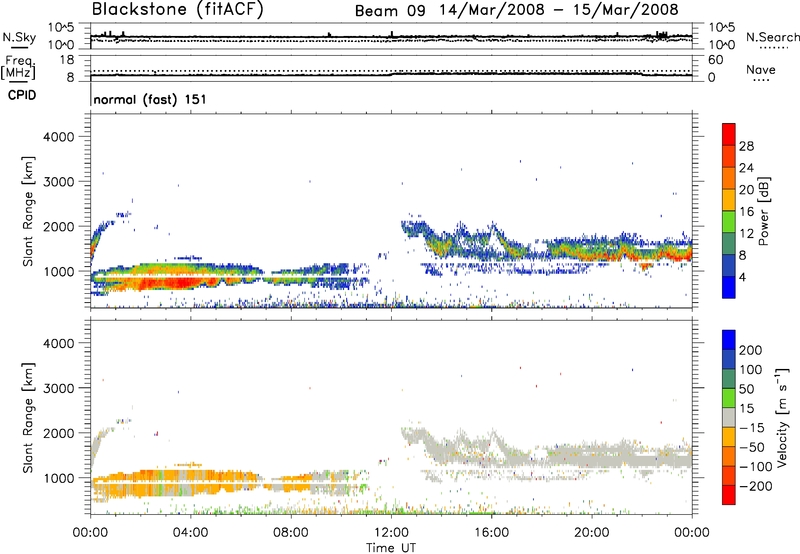Viewport: 800px width, 554px height.
Task: Click the 20:00 time axis tick label
Action: [592, 533]
